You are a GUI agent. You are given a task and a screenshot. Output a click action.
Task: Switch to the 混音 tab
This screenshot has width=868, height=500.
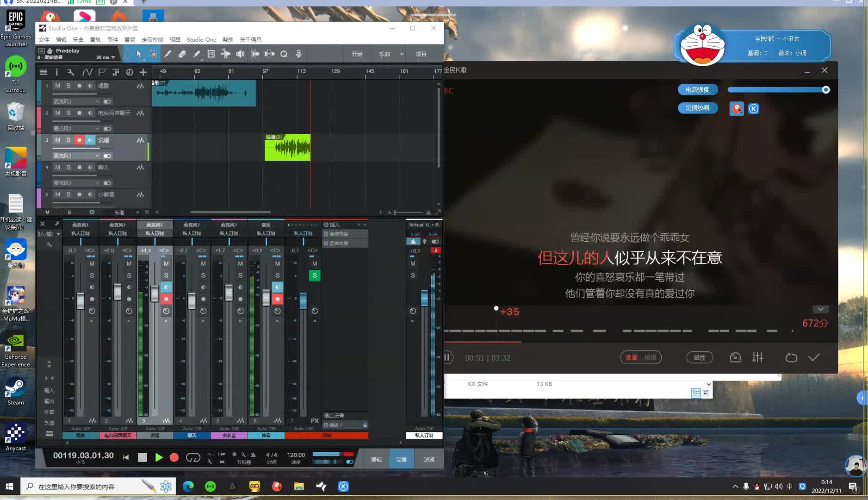coord(402,460)
